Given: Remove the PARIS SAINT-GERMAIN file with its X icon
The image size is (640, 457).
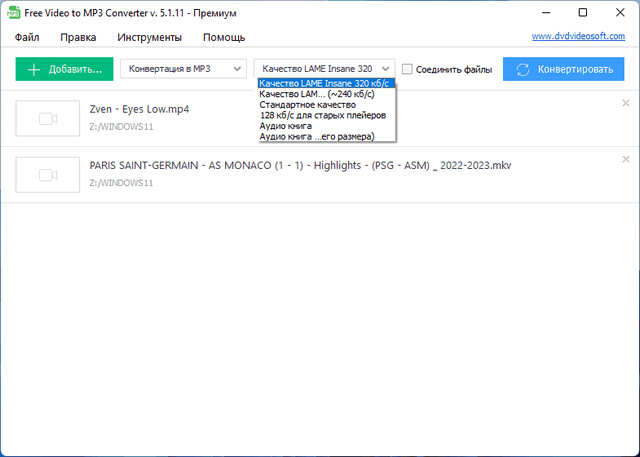Looking at the screenshot, I should 626,159.
